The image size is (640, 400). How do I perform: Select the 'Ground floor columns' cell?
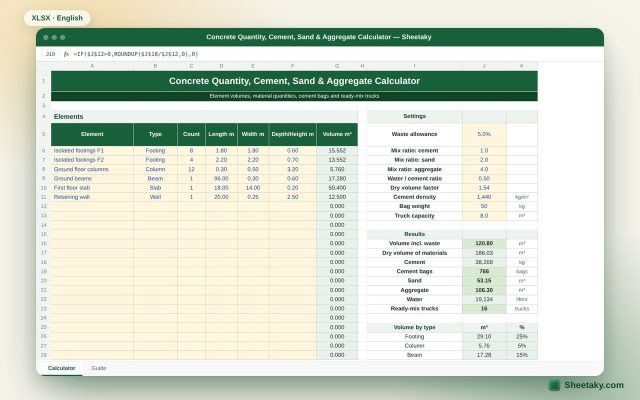(x=92, y=169)
